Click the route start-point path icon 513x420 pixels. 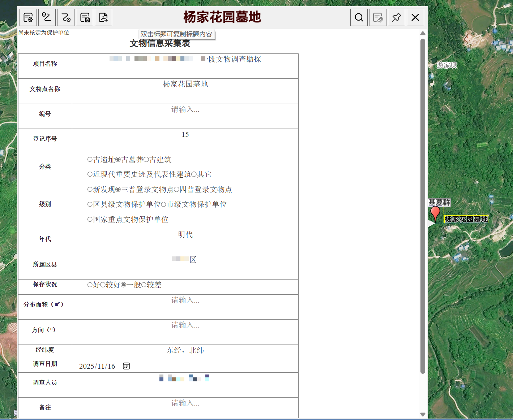click(47, 17)
